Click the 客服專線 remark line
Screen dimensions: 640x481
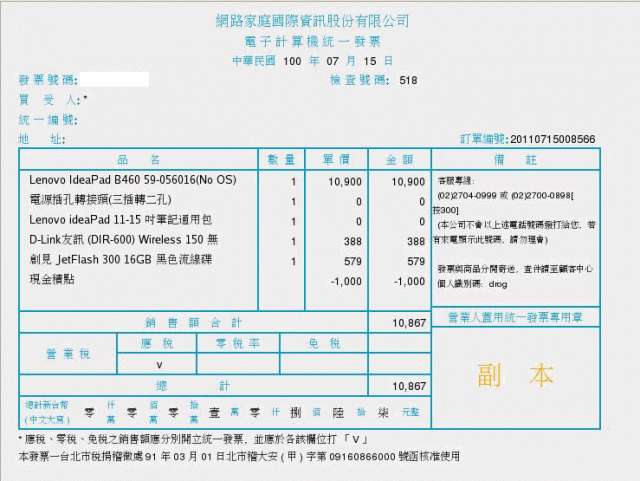456,180
